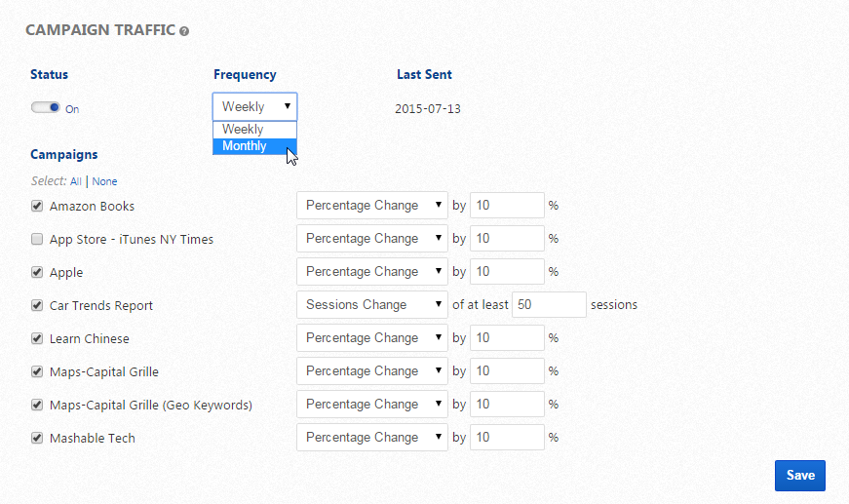Uncheck the Mashable Tech checkbox

[37, 438]
